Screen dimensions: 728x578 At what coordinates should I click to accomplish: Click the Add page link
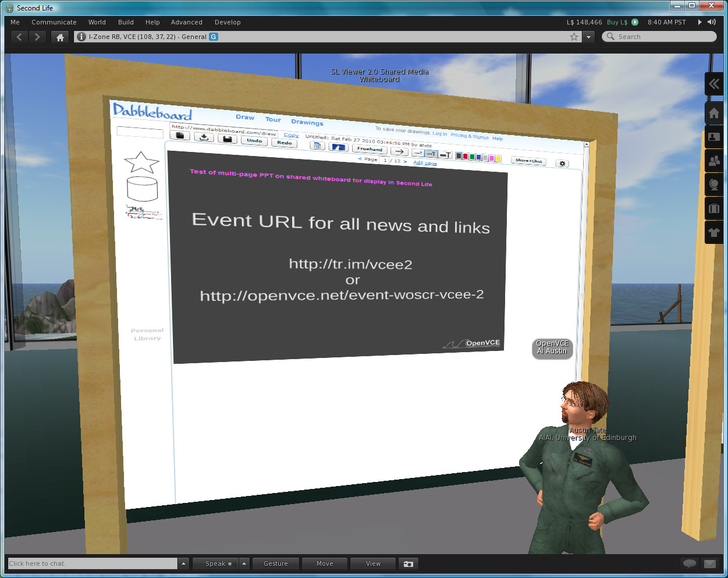[425, 163]
